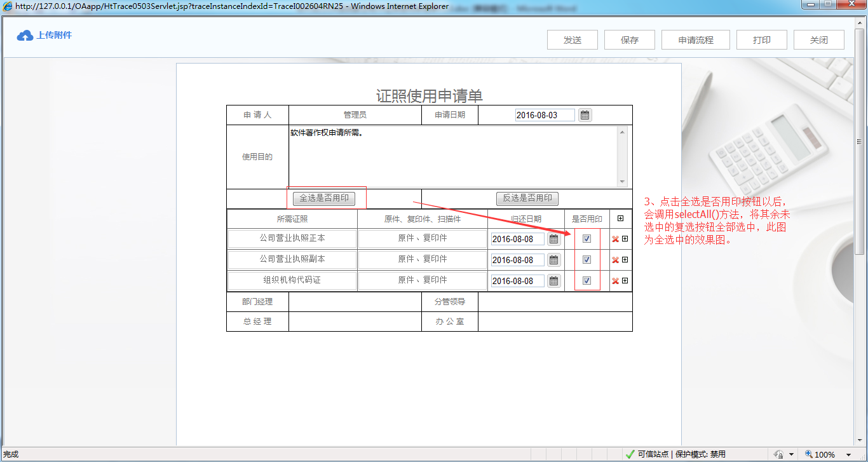Uncheck 是否用印 for 公司营业执照正本
The width and height of the screenshot is (868, 462).
(x=587, y=239)
